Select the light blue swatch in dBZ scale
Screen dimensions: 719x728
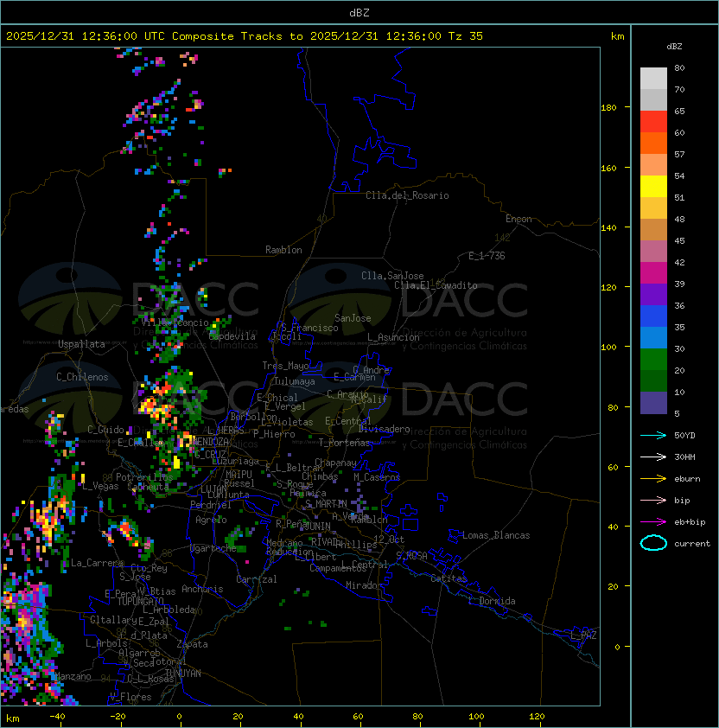pyautogui.click(x=653, y=337)
